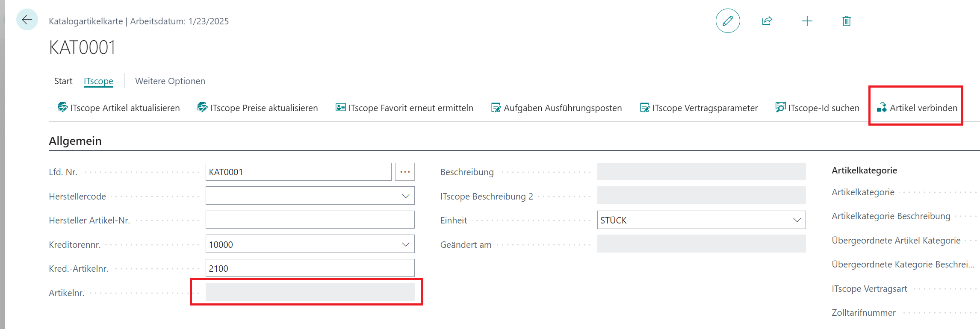Screen dimensions: 980x329
Task: Run ITscope Favorit erneut ermitteln
Action: [404, 108]
